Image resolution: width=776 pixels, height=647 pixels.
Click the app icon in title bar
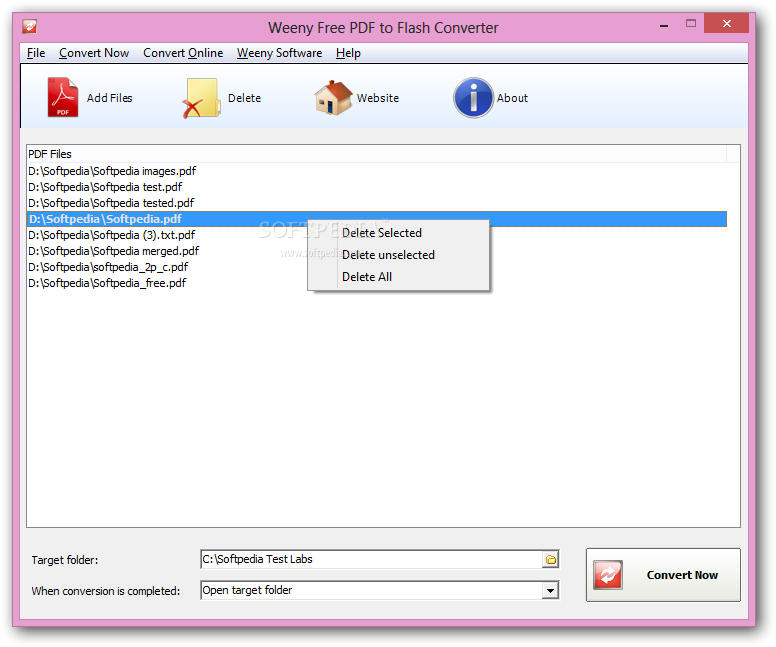[x=30, y=26]
